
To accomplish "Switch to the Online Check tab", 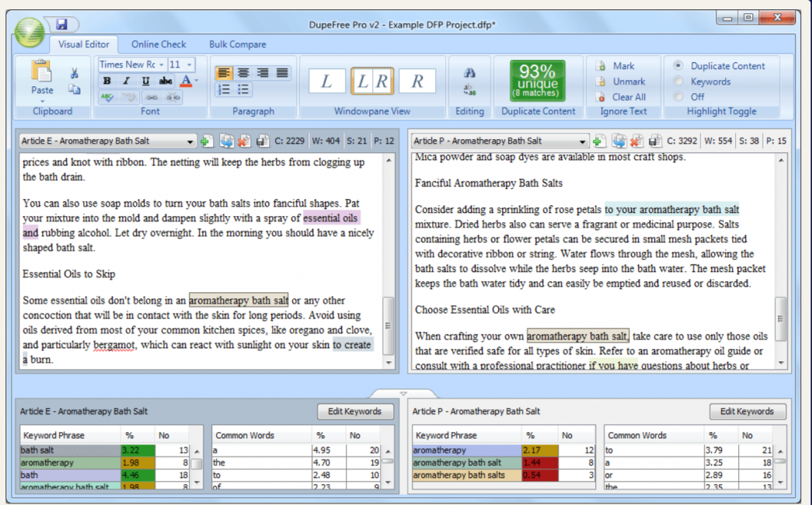I will tap(159, 44).
